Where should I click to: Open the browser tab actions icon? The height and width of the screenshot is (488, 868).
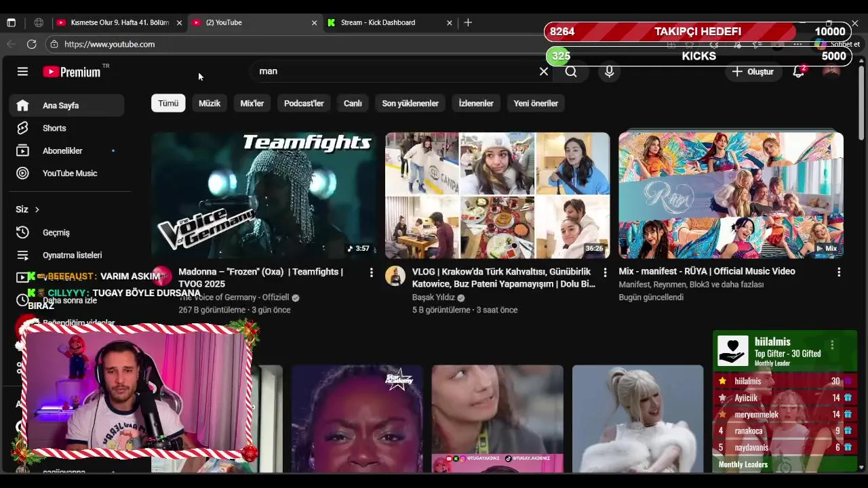11,22
